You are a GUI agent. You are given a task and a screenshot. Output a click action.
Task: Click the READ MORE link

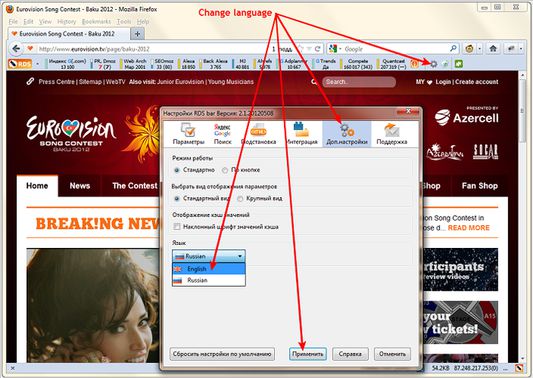469,228
